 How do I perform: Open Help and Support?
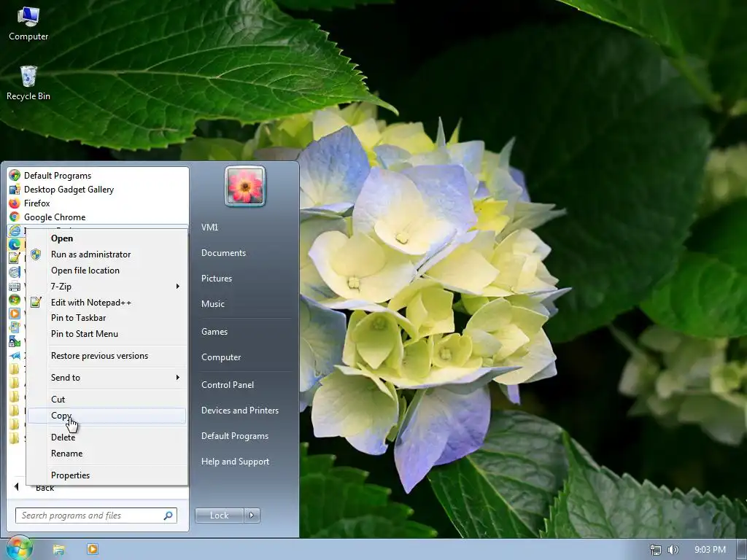pos(236,462)
